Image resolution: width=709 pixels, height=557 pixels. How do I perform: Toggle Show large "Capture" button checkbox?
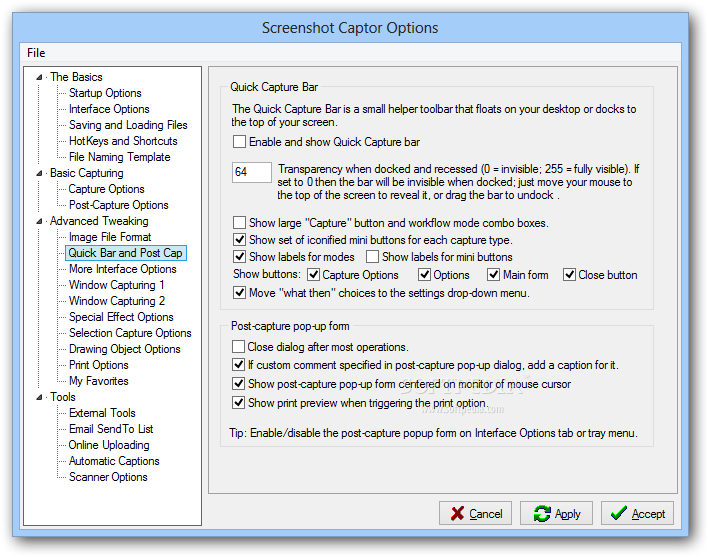(239, 222)
